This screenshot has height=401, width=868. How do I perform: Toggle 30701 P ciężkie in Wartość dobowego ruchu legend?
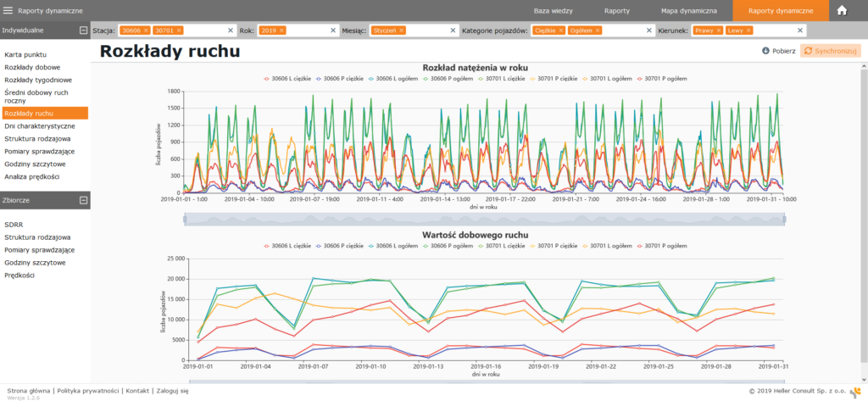[x=554, y=245]
